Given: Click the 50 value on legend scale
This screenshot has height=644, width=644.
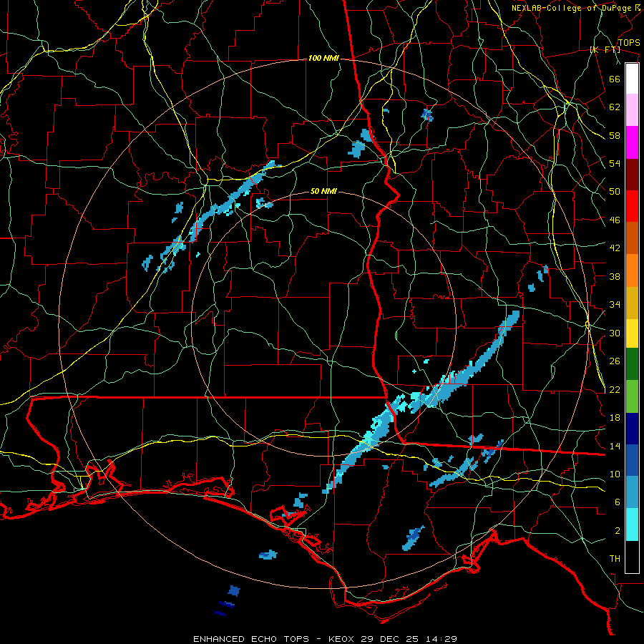Looking at the screenshot, I should [615, 192].
